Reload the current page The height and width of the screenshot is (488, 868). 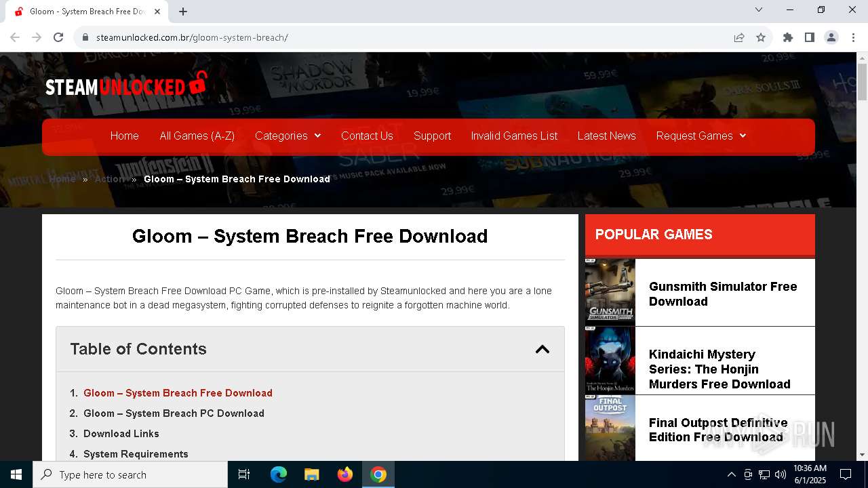(x=58, y=37)
